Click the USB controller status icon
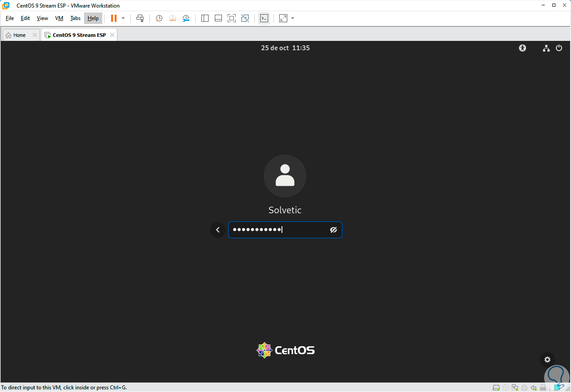 [543, 388]
